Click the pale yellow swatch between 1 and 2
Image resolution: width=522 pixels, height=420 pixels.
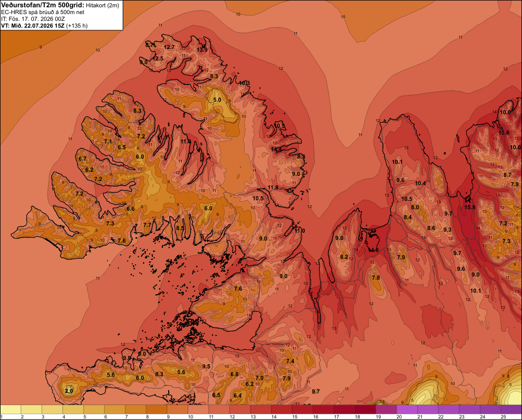tap(10, 410)
